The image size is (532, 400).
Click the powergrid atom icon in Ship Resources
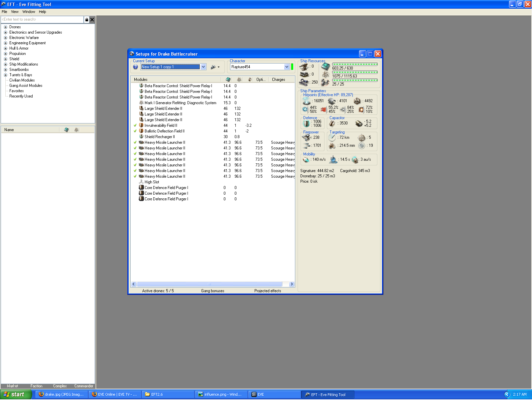coord(326,74)
